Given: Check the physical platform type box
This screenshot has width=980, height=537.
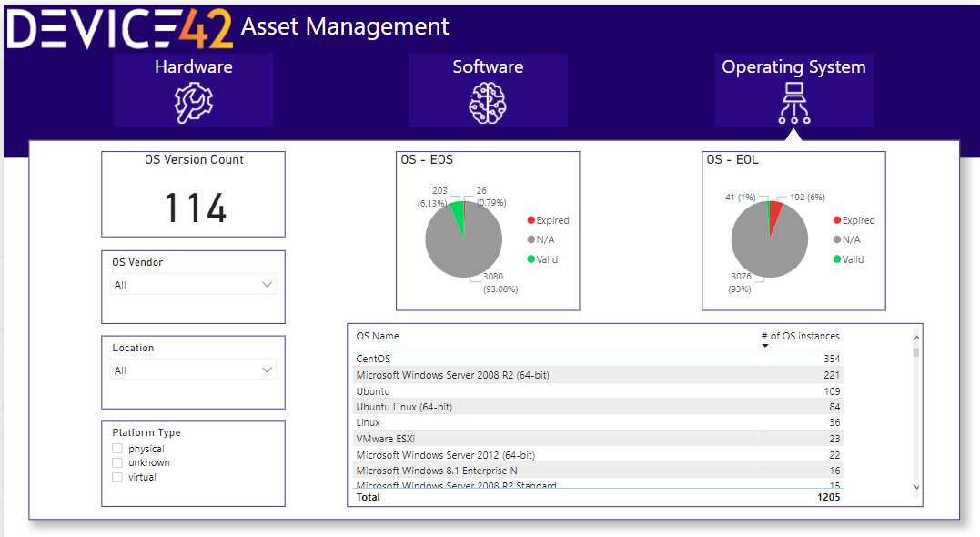Looking at the screenshot, I should click(117, 449).
